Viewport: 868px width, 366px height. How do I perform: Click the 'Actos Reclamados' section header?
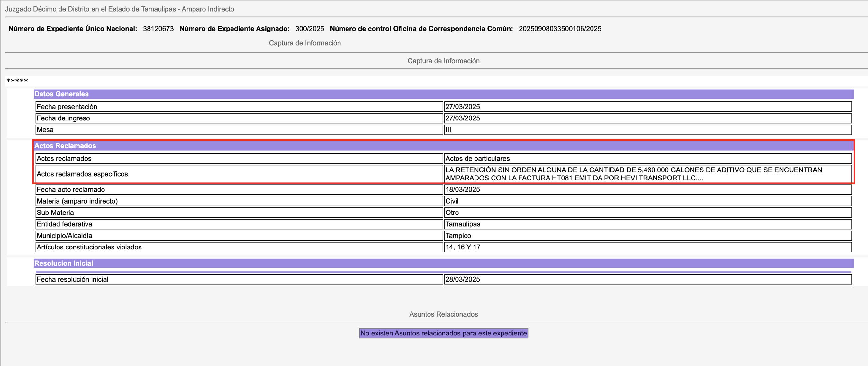point(443,146)
